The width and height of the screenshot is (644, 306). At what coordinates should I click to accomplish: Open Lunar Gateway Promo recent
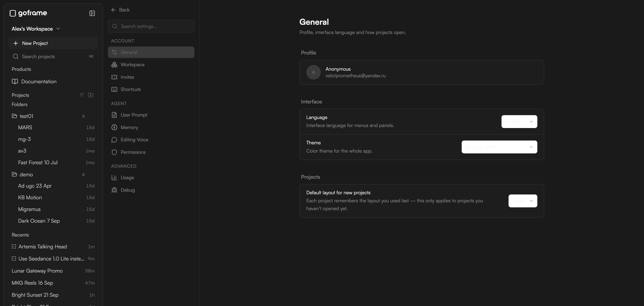53,271
